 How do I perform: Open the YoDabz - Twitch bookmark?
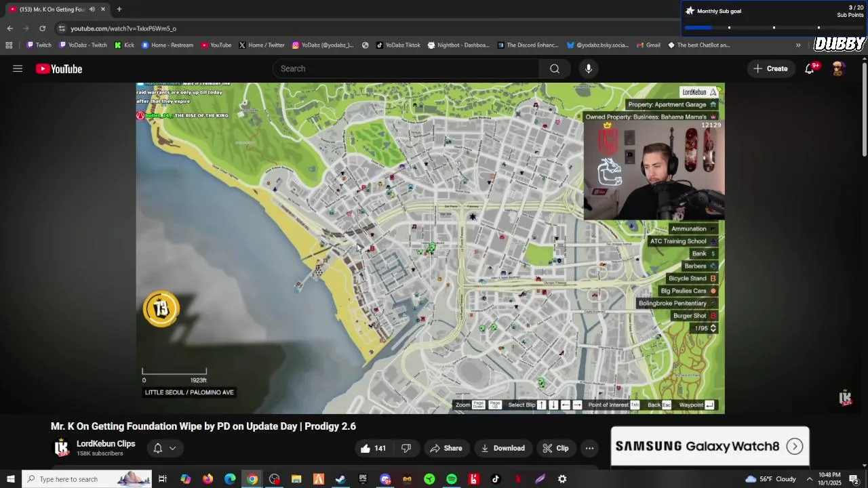click(x=83, y=45)
